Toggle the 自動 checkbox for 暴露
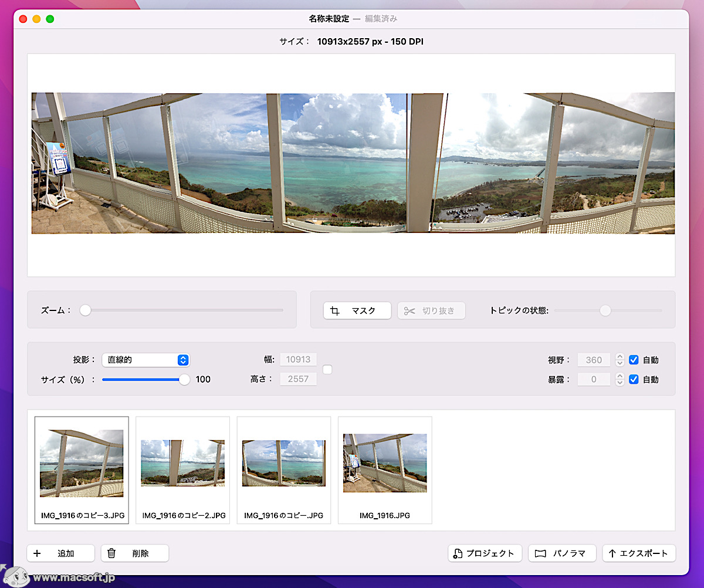 click(634, 380)
